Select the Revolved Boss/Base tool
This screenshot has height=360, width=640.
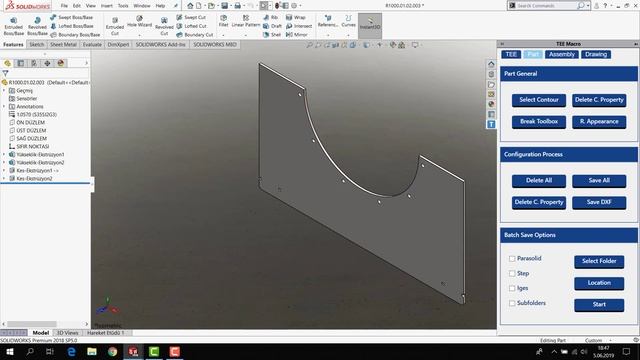pyautogui.click(x=37, y=26)
